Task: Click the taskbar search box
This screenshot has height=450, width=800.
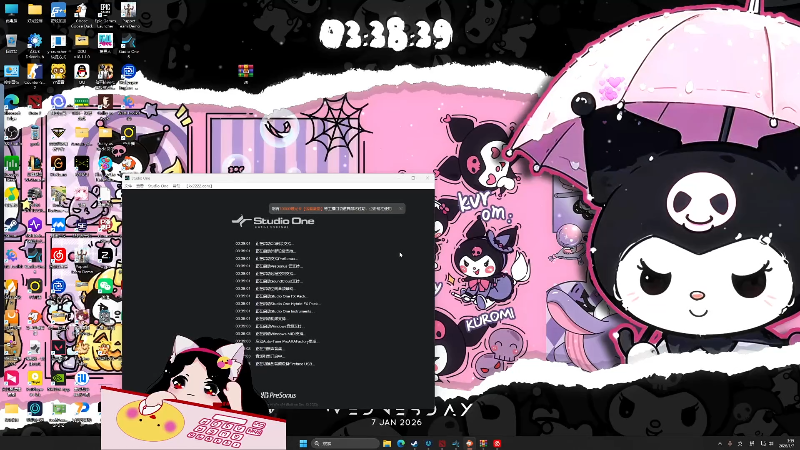Action: pyautogui.click(x=345, y=443)
